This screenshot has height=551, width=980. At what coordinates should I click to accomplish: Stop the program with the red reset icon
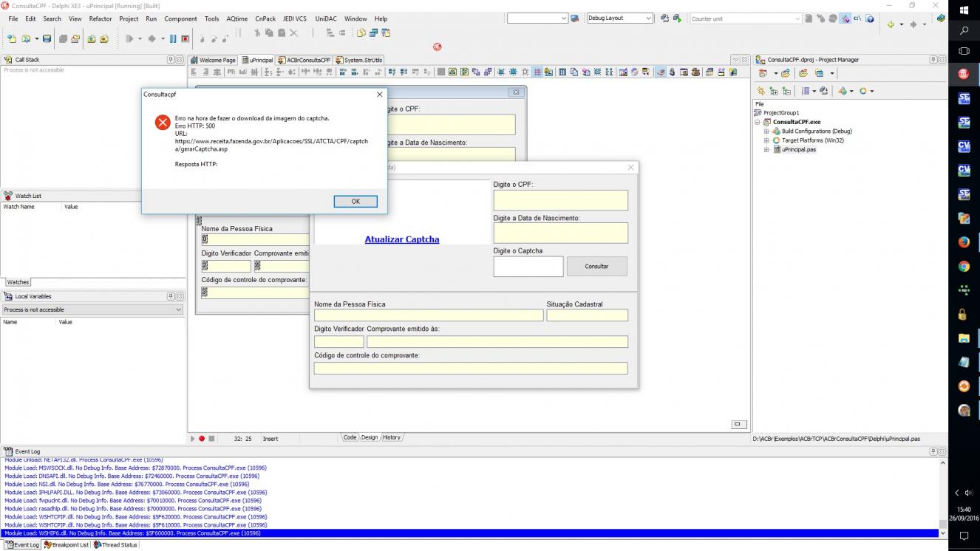coord(186,38)
